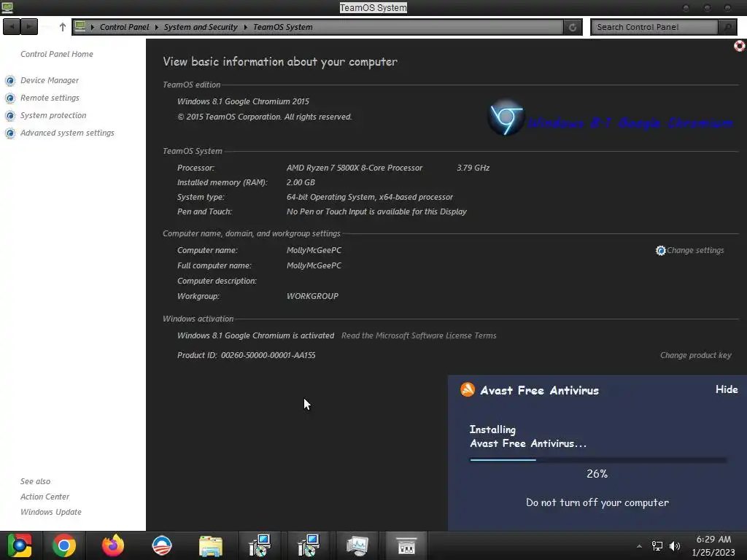747x560 pixels.
Task: Click the Remote settings shield icon
Action: click(x=10, y=98)
